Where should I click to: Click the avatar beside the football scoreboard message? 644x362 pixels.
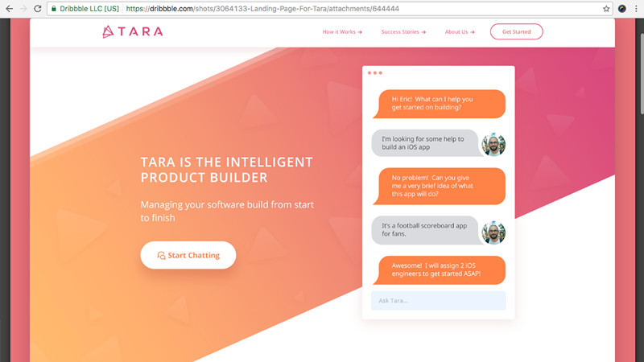(x=493, y=232)
